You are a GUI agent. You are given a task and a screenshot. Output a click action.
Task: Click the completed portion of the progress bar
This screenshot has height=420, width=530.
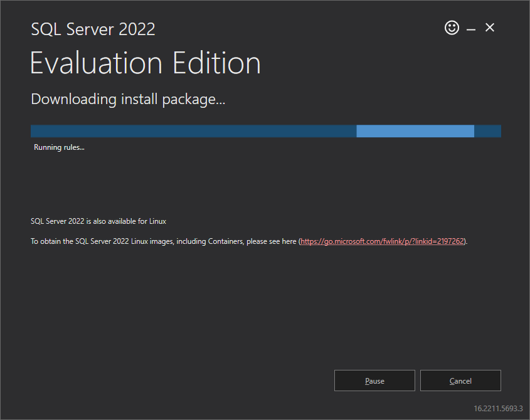click(x=188, y=131)
